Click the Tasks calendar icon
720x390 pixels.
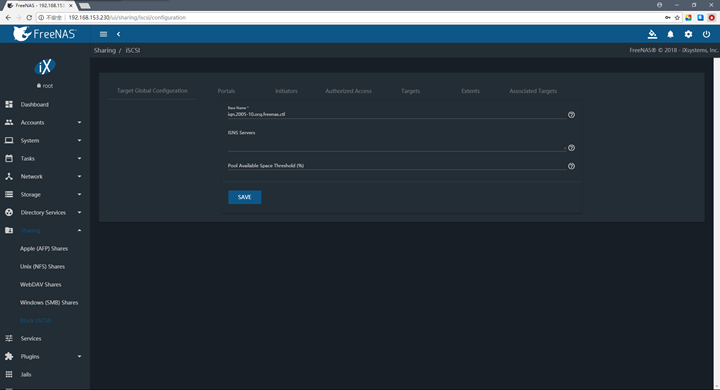[9, 158]
